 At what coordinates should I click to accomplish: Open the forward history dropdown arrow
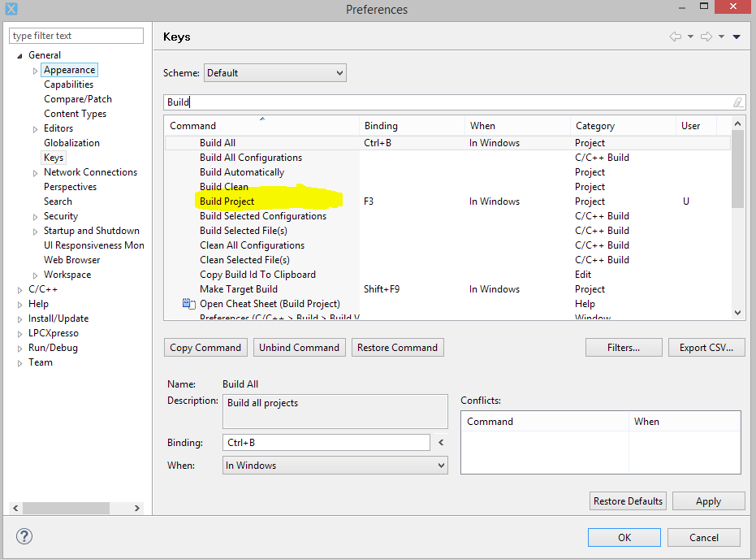721,37
